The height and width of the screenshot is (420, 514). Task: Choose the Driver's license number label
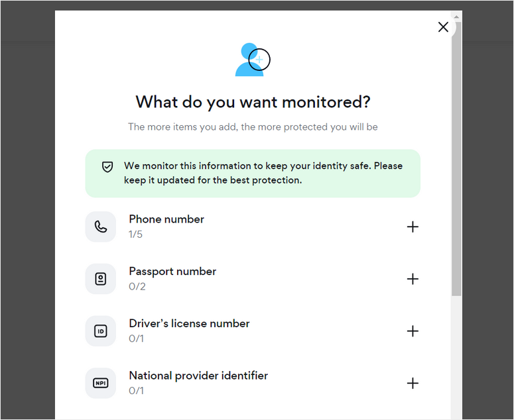[x=189, y=323]
